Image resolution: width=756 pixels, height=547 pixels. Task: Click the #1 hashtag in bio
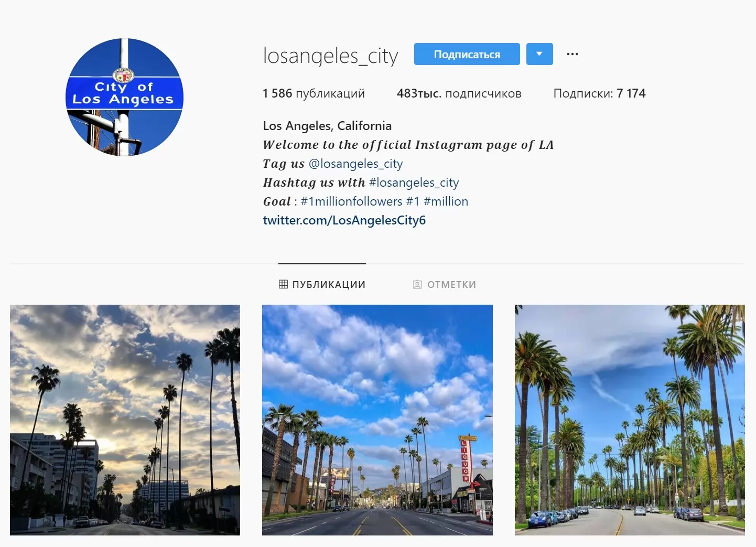tap(413, 201)
